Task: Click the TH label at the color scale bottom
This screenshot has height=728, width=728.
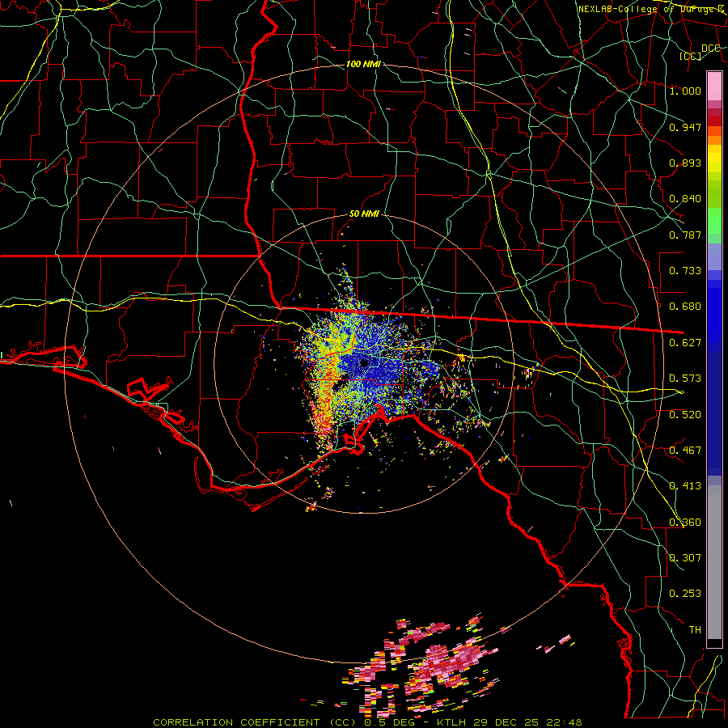Action: [695, 630]
